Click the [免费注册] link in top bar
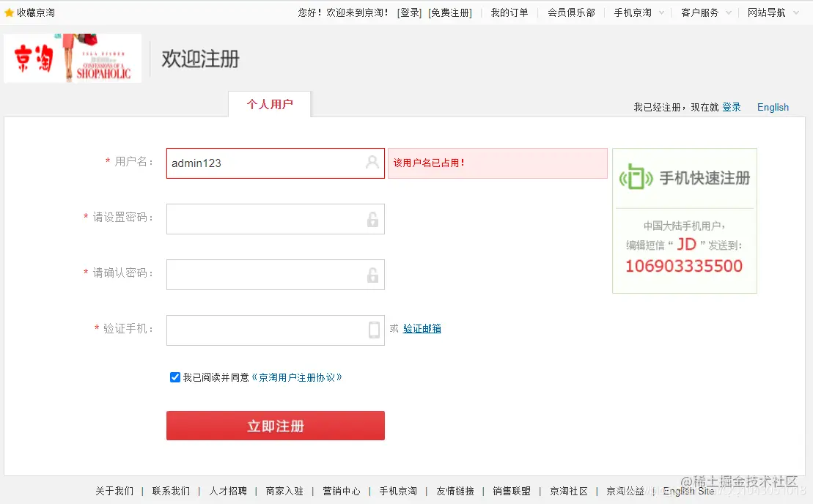This screenshot has height=504, width=813. click(450, 12)
